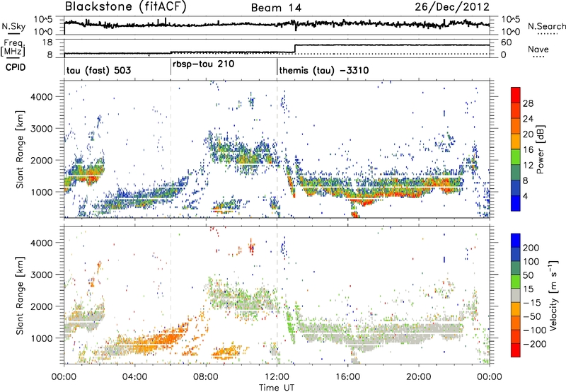Click the '16:00' time tick label
Viewport: 566px width, 392px height.
point(348,377)
